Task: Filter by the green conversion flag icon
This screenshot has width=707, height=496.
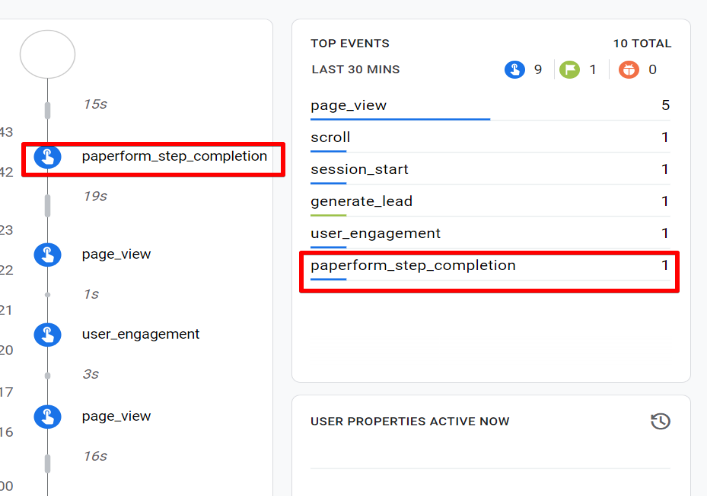Action: tap(570, 70)
